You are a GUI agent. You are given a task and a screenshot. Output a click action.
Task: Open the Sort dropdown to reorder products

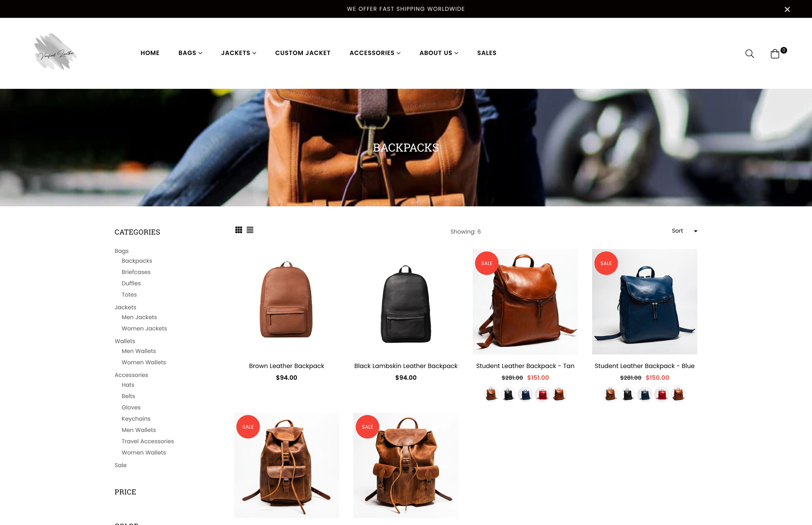pyautogui.click(x=683, y=231)
